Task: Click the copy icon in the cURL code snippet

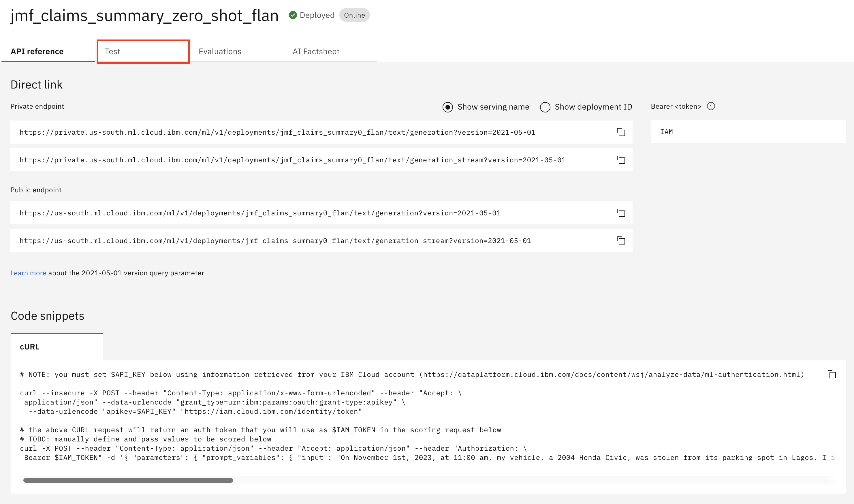Action: tap(831, 375)
